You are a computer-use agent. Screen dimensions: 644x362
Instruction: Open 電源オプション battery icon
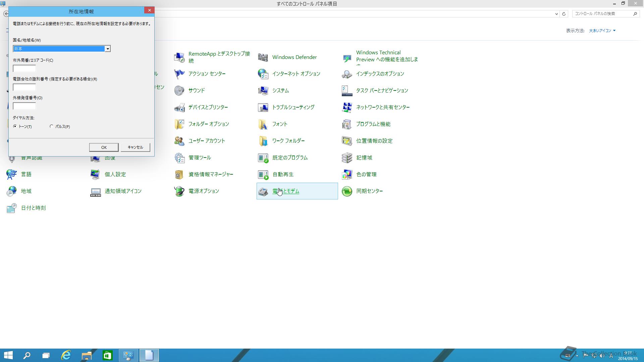[x=179, y=191]
